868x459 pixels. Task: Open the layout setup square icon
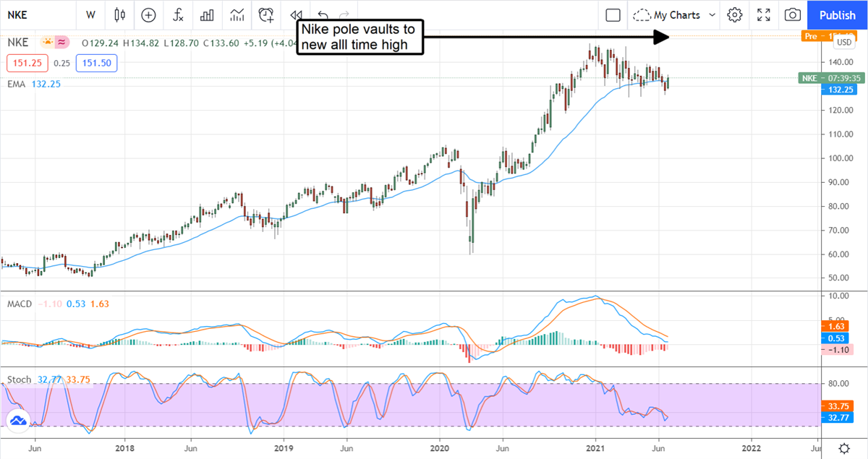(613, 14)
